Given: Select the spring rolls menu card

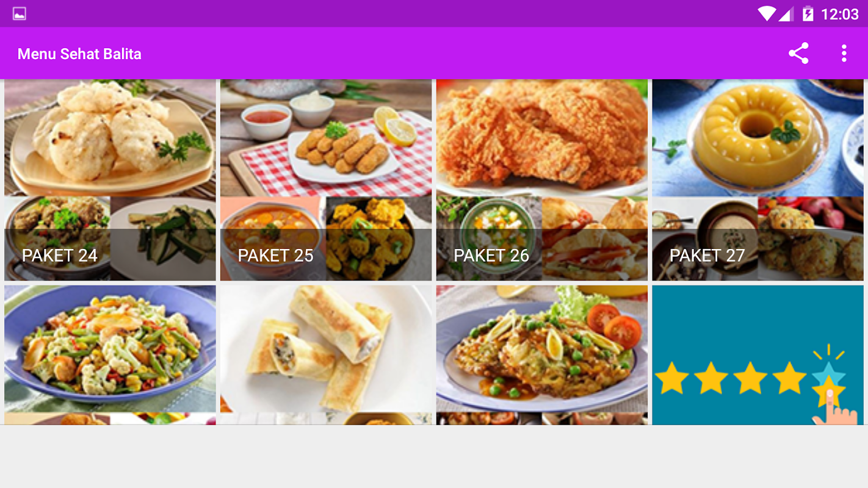Looking at the screenshot, I should pos(326,355).
